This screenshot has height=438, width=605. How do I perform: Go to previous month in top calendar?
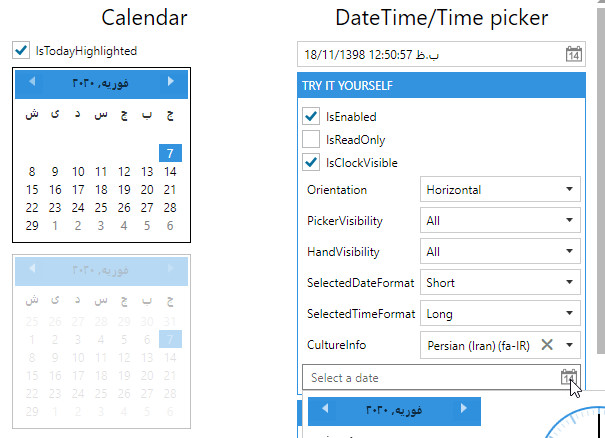coord(31,81)
